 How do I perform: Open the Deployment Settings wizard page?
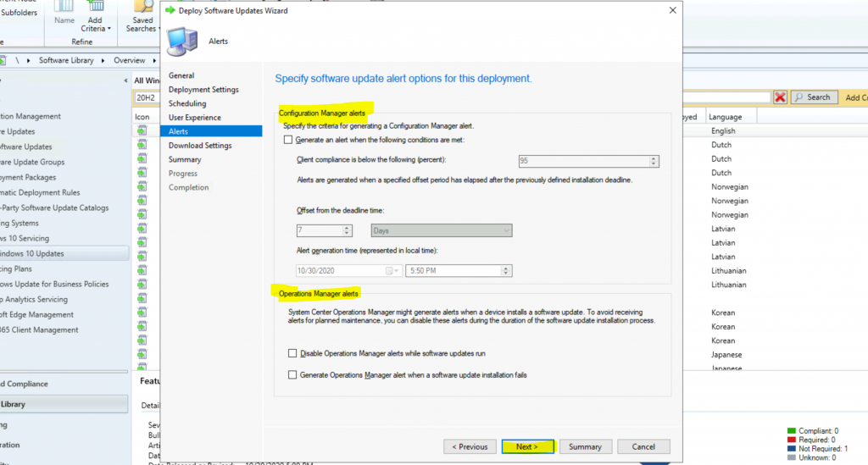pos(203,90)
